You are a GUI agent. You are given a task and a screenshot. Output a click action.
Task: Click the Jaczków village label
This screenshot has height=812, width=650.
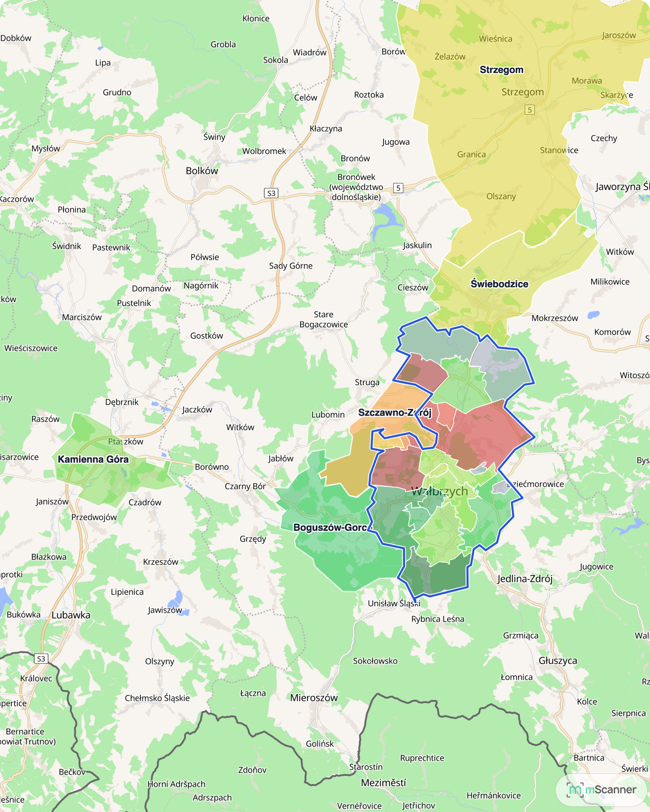point(197,409)
